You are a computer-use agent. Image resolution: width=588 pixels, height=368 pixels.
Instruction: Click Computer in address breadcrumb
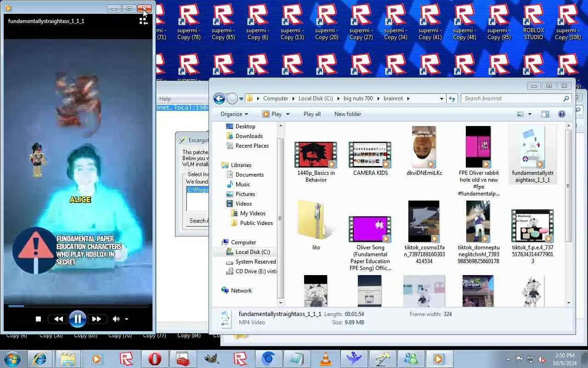tap(276, 98)
